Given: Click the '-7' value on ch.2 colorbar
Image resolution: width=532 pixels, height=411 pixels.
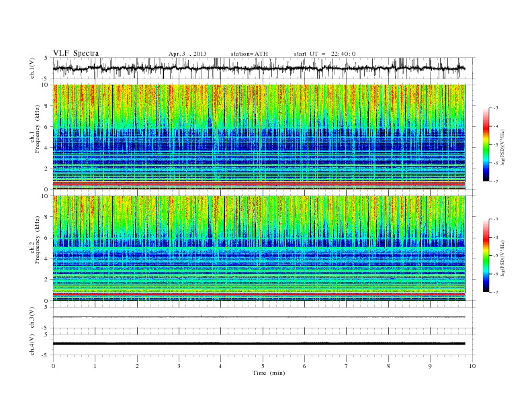Looking at the screenshot, I should click(495, 292).
